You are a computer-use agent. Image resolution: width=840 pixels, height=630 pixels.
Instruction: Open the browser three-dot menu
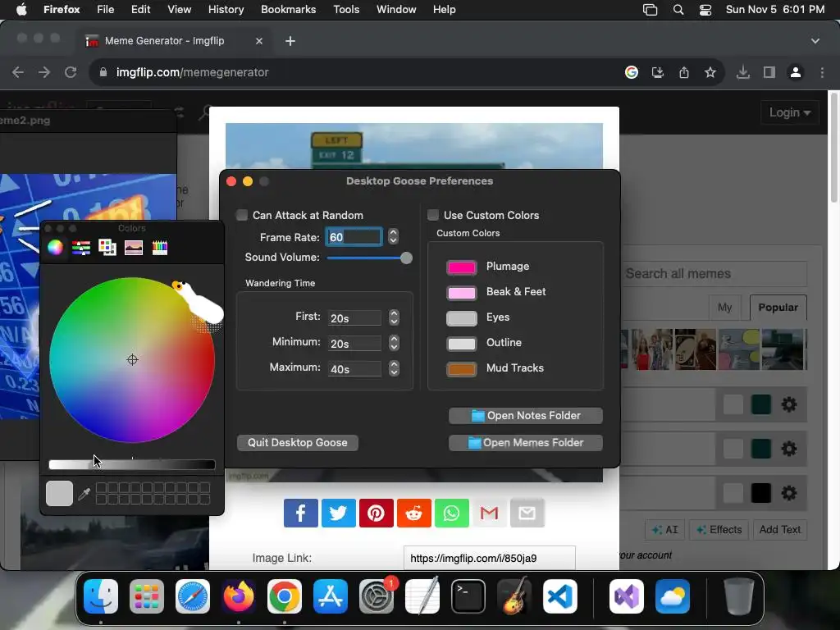point(822,72)
